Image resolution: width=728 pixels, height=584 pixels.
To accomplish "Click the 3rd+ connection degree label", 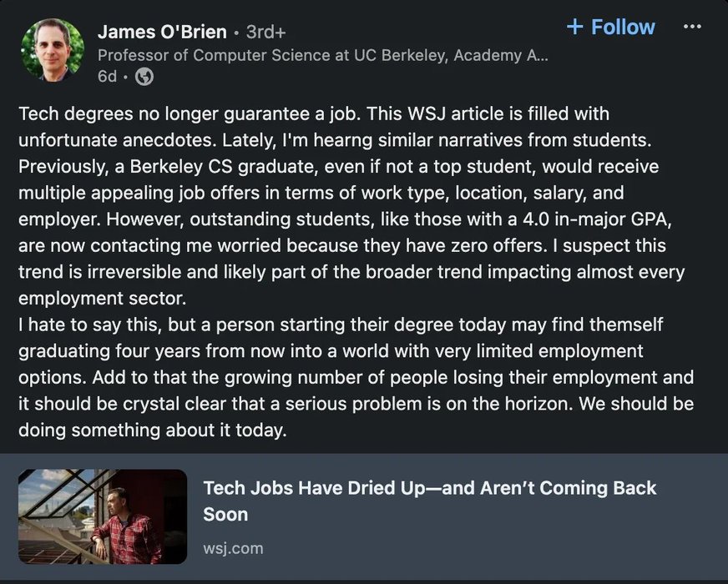I will (x=265, y=33).
